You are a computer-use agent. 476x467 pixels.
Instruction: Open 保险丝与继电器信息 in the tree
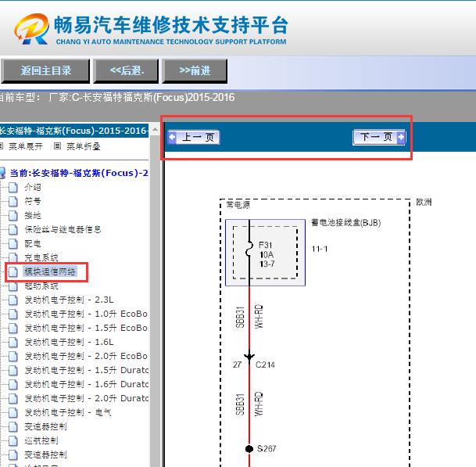point(63,229)
